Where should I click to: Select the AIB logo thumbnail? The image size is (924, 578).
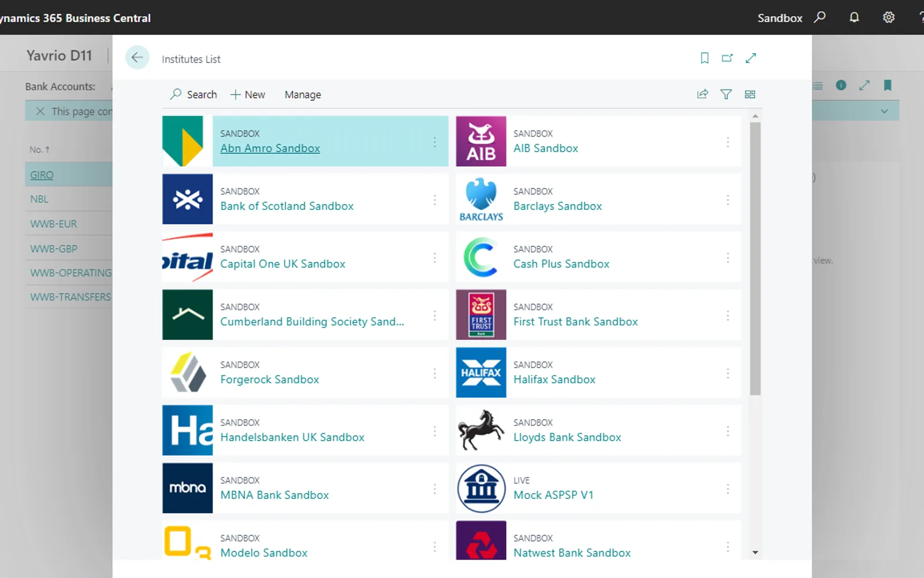tap(481, 141)
